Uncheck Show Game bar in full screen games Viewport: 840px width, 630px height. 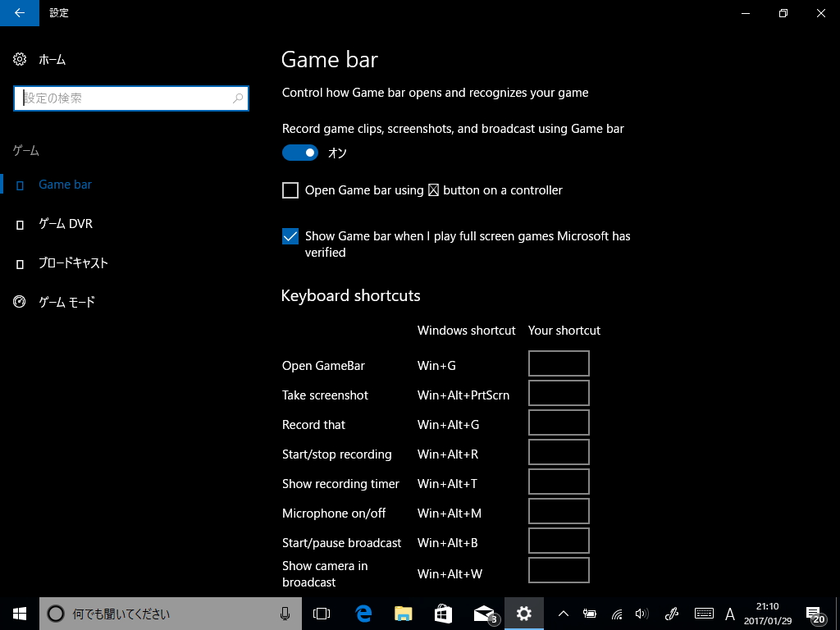[290, 236]
